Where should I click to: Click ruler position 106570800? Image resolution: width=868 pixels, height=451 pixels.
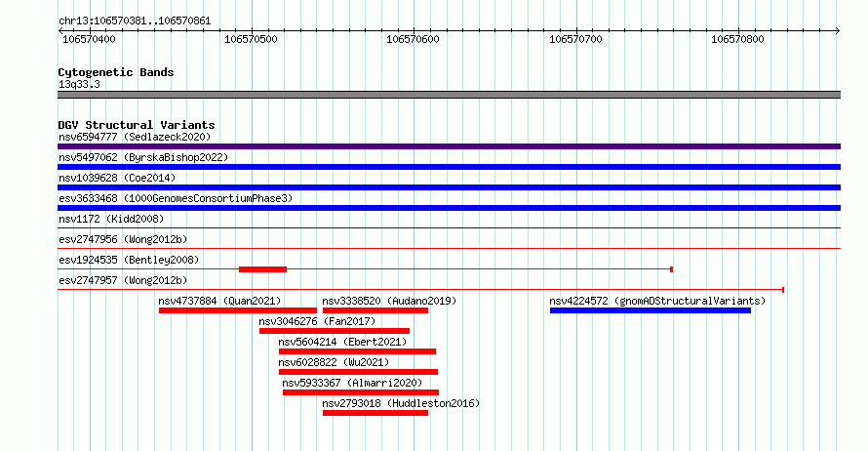click(x=737, y=39)
